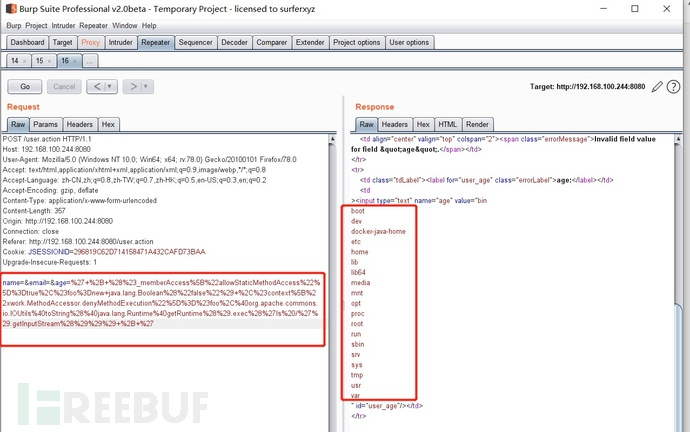Click the Upgrade-Insecure-Requests header line

pyautogui.click(x=50, y=262)
